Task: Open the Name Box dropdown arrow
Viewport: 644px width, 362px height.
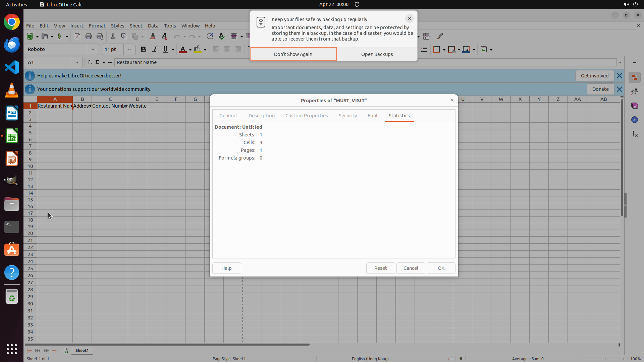Action: coord(77,62)
